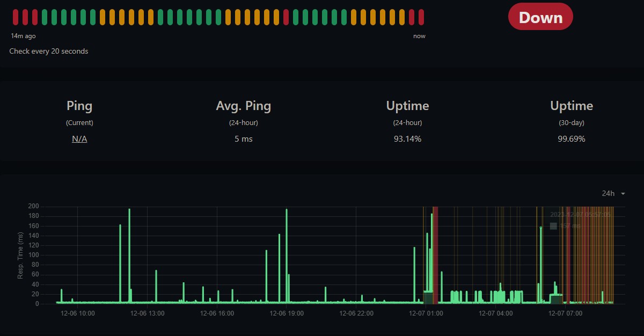
Task: Click the "Check every 20 seconds" text
Action: (x=49, y=52)
